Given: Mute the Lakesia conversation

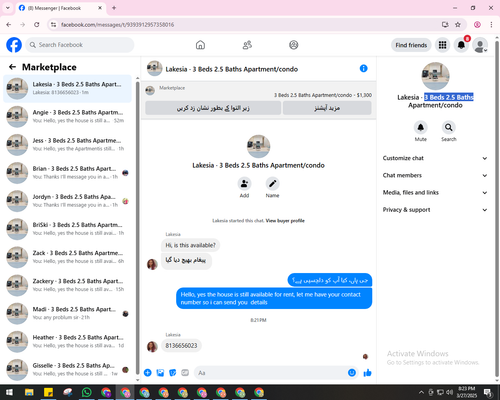Looking at the screenshot, I should point(421,127).
